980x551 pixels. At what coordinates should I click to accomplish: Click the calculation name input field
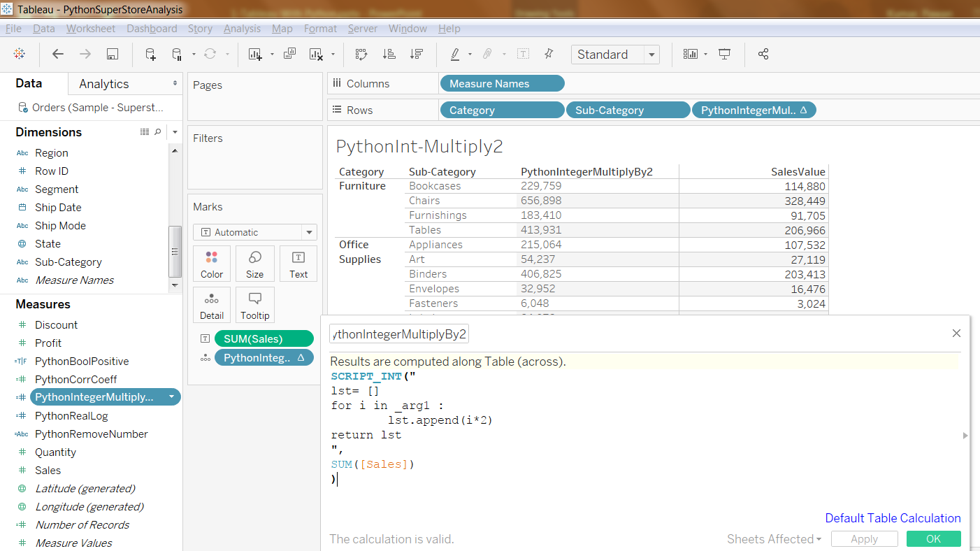(x=399, y=334)
